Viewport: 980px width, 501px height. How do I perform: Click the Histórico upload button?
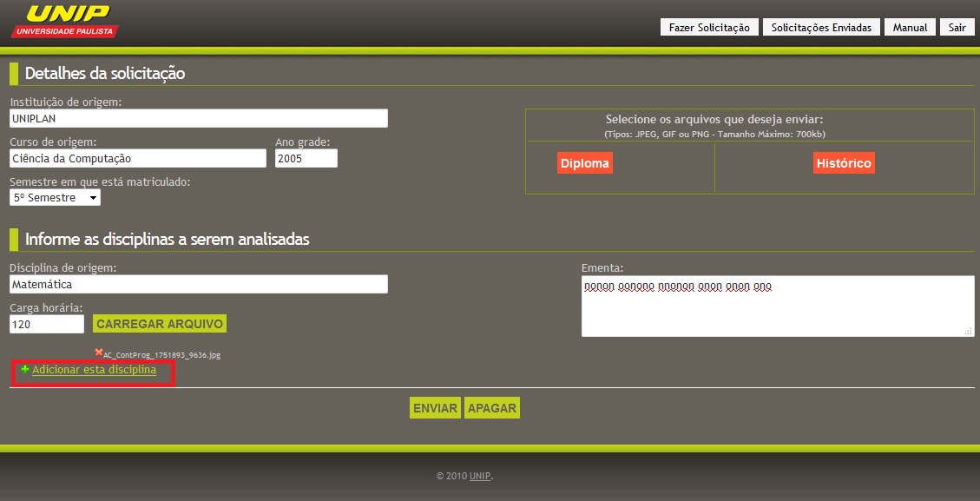(x=843, y=163)
